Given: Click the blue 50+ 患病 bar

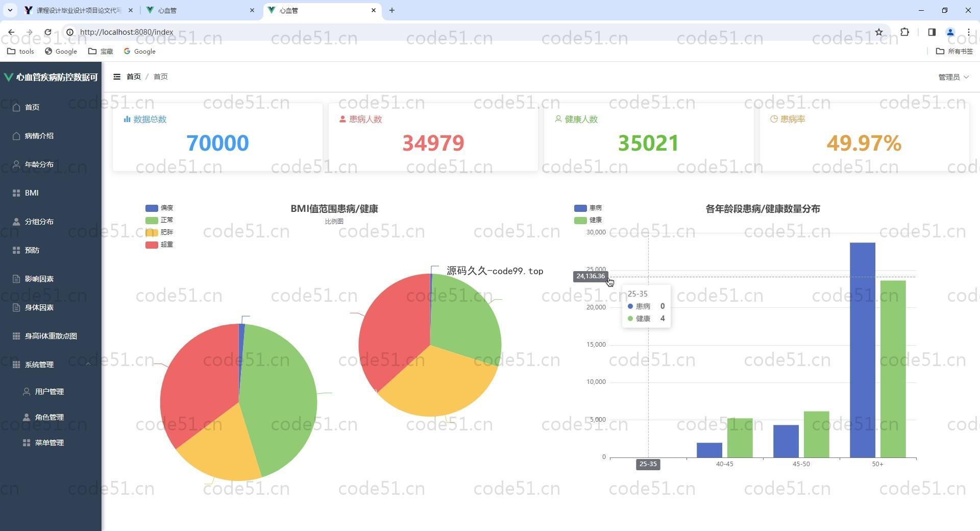Looking at the screenshot, I should (x=862, y=350).
